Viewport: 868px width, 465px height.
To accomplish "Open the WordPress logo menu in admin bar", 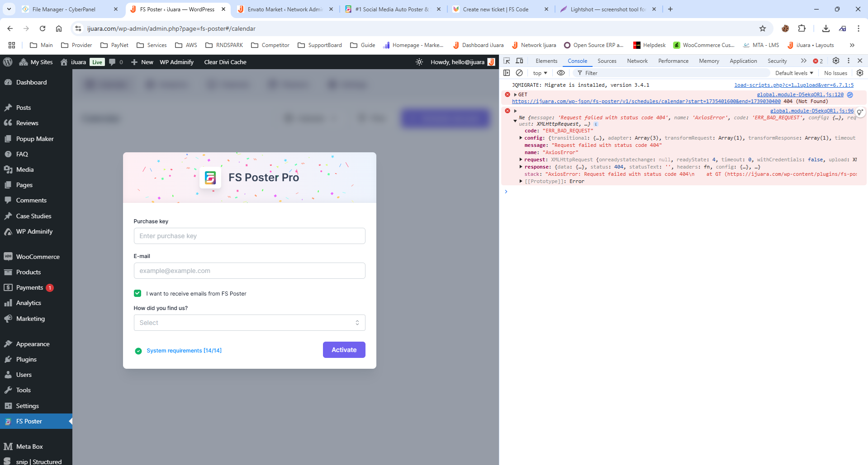I will (x=8, y=62).
